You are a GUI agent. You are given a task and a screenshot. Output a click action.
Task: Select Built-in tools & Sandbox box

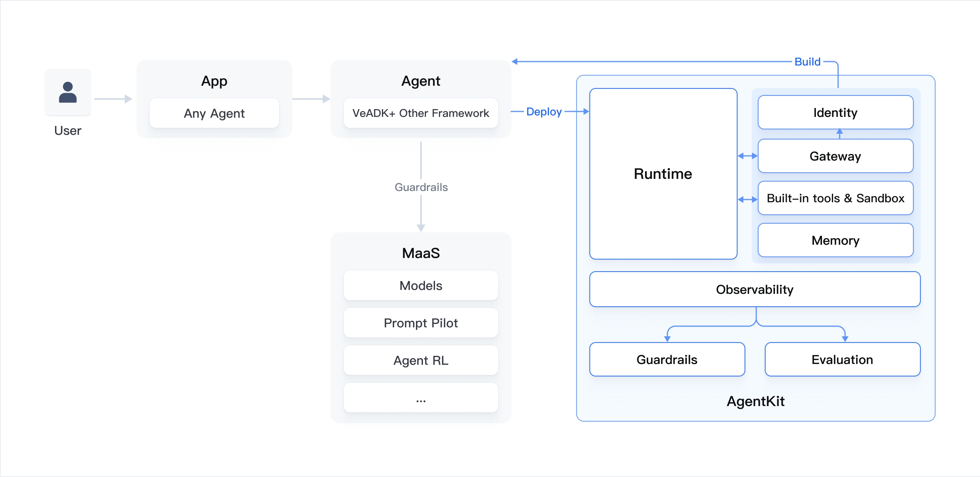pyautogui.click(x=835, y=198)
